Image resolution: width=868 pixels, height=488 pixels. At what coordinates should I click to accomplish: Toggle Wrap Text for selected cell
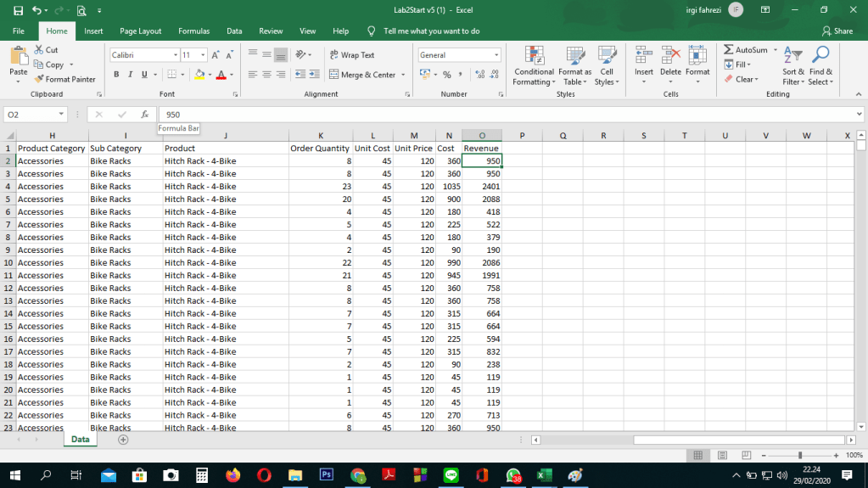pyautogui.click(x=351, y=55)
